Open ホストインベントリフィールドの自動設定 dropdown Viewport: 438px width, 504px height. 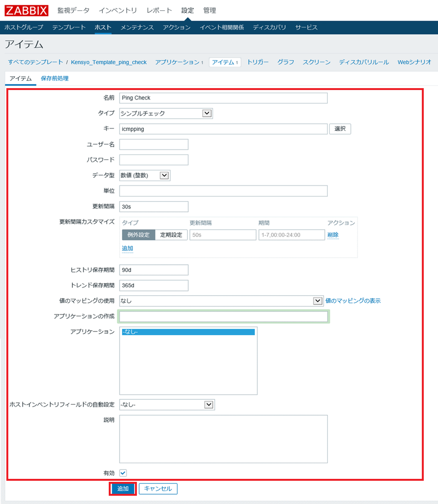point(167,405)
